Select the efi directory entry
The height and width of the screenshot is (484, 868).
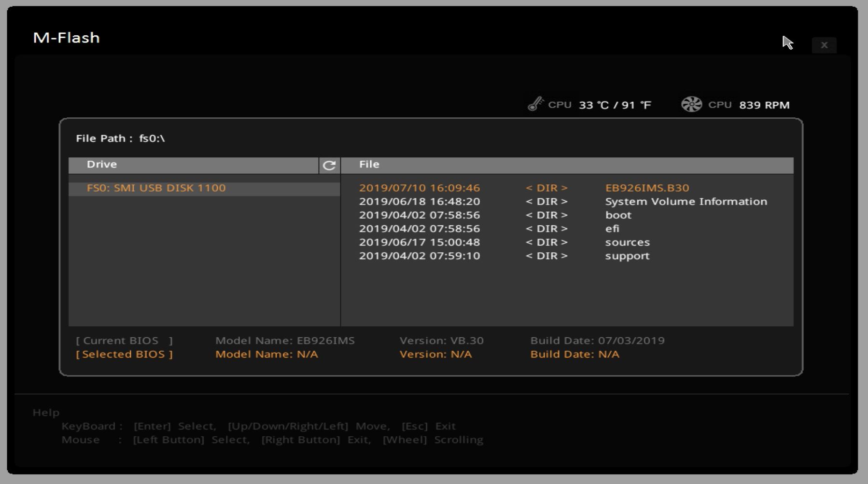tap(612, 229)
